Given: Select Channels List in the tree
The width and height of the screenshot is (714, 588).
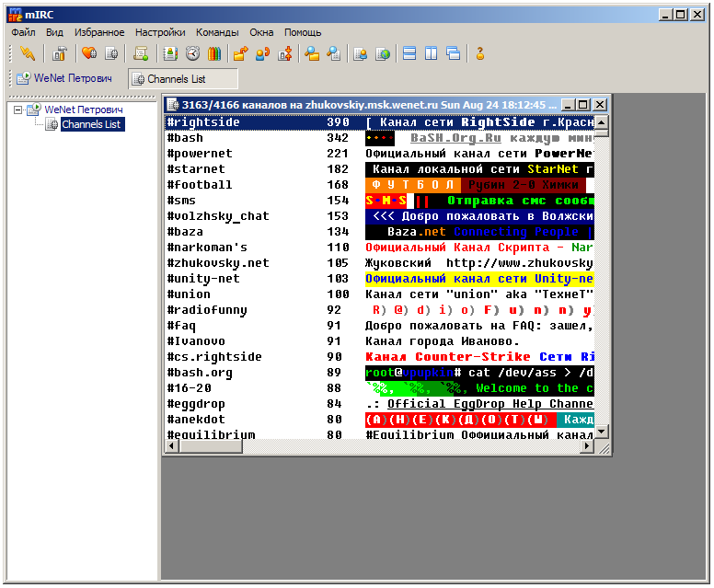Looking at the screenshot, I should tap(91, 124).
